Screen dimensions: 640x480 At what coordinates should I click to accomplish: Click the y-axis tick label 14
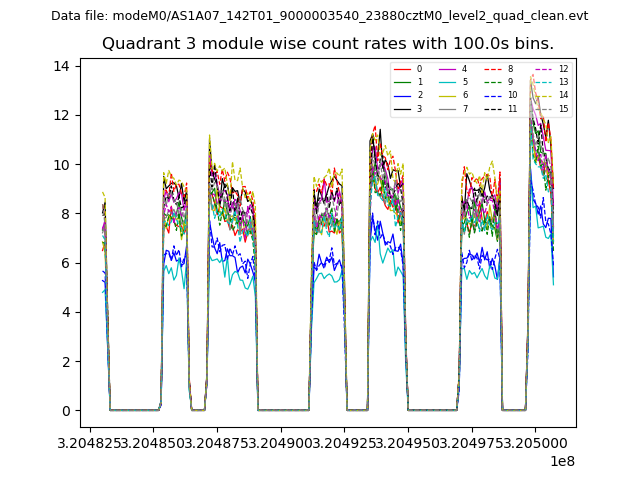click(x=60, y=66)
